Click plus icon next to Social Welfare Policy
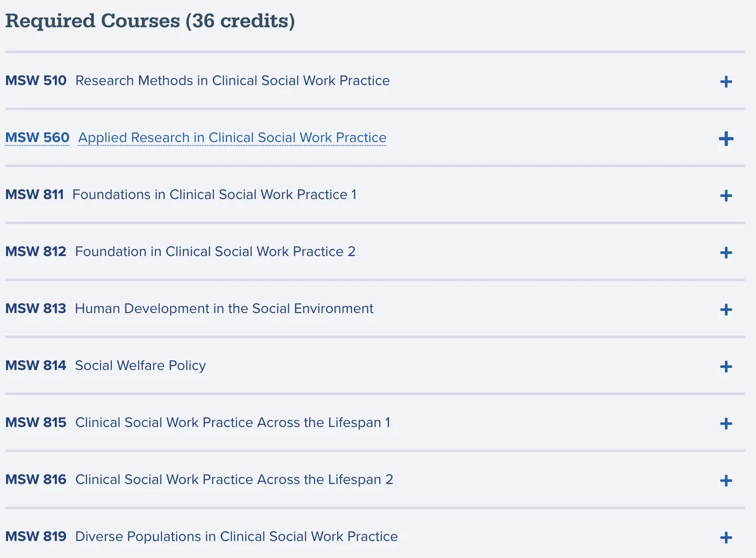 click(726, 367)
